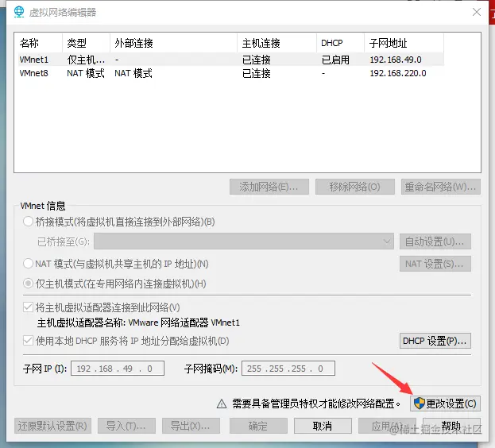
Task: Click the 移除网络 button
Action: pos(355,187)
